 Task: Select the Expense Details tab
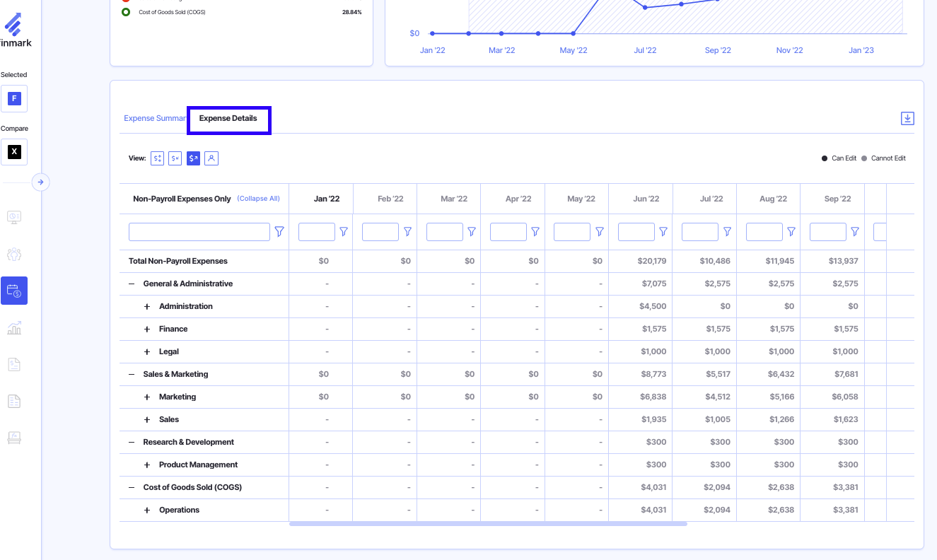pos(228,119)
